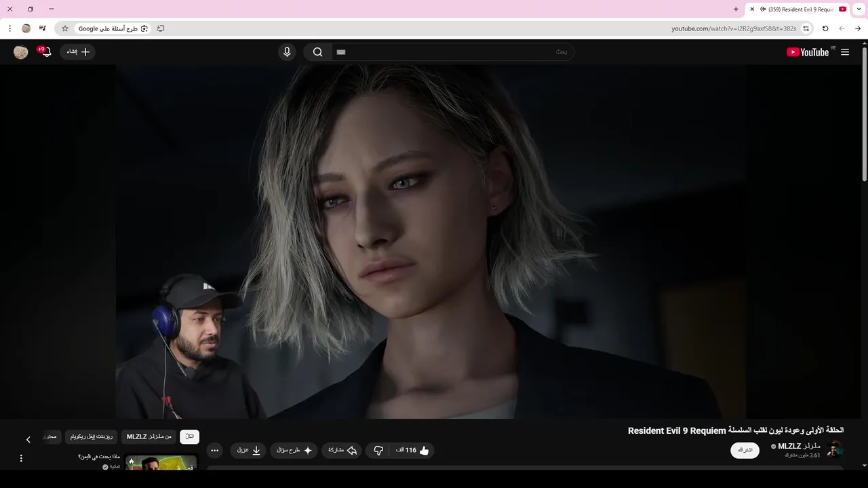This screenshot has height=488, width=868.
Task: Click scrollbar up arrow
Action: pyautogui.click(x=865, y=43)
